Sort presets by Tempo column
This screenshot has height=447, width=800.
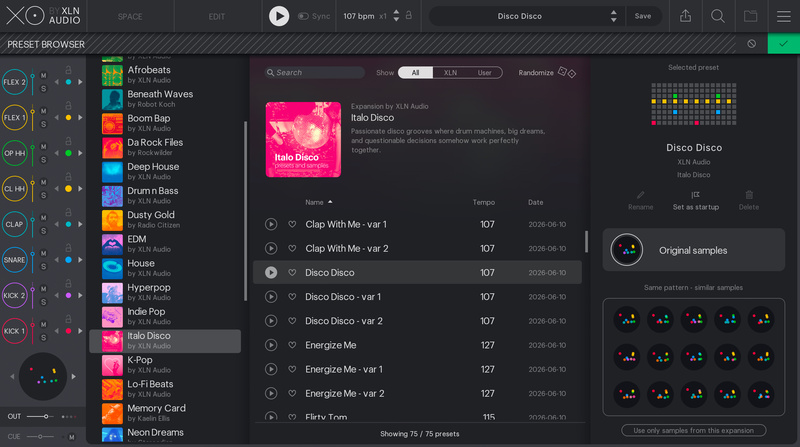tap(484, 203)
